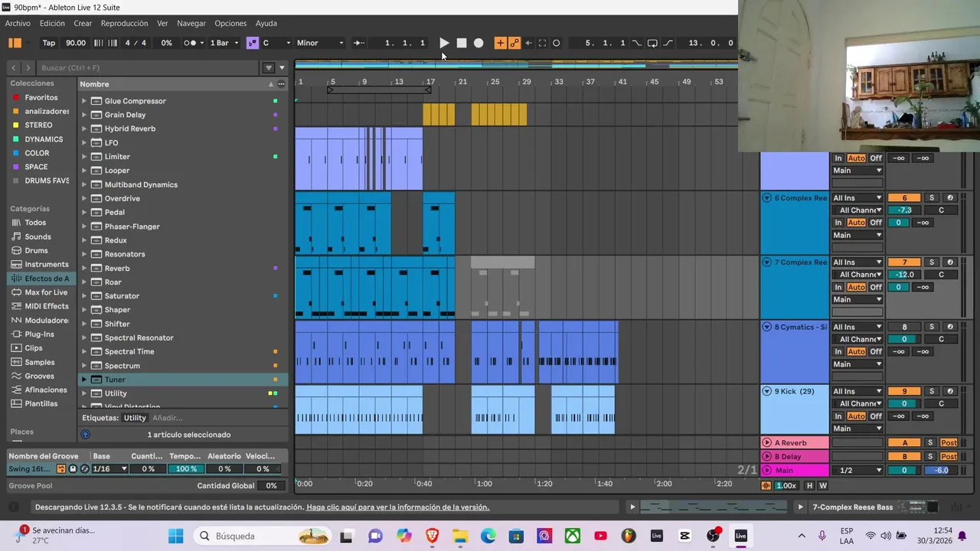
Task: Click Capture MIDI bracket icon
Action: click(x=542, y=43)
